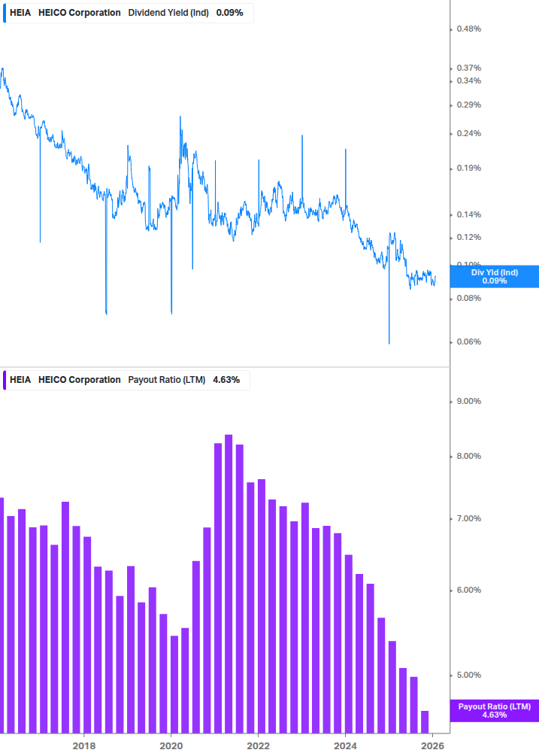Click the blue Div Yld (Ind) axis value badge
The image size is (539, 756).
494,276
